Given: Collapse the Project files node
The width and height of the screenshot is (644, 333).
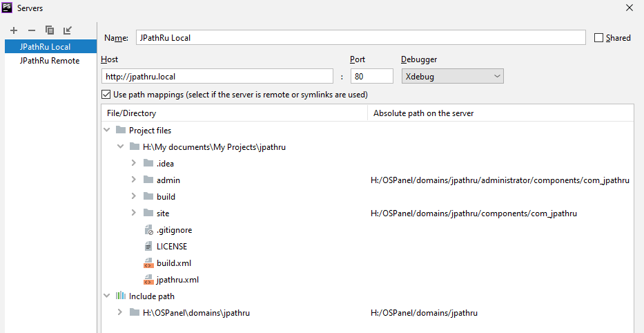Looking at the screenshot, I should click(107, 131).
